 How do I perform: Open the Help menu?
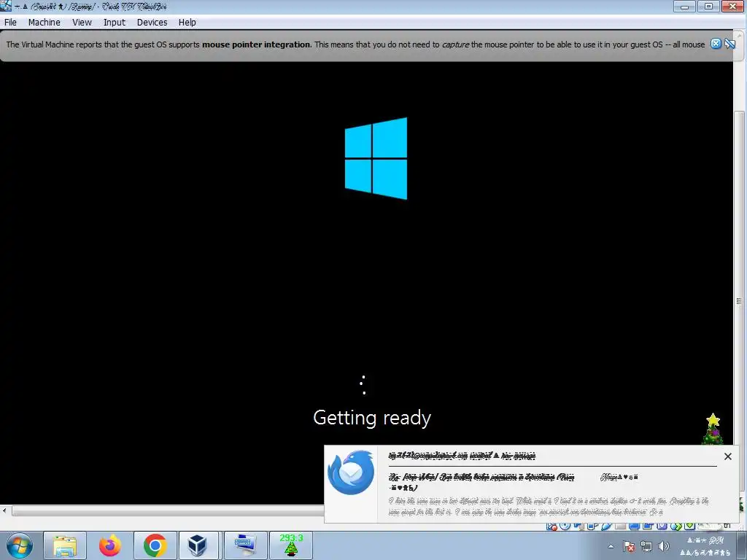187,23
